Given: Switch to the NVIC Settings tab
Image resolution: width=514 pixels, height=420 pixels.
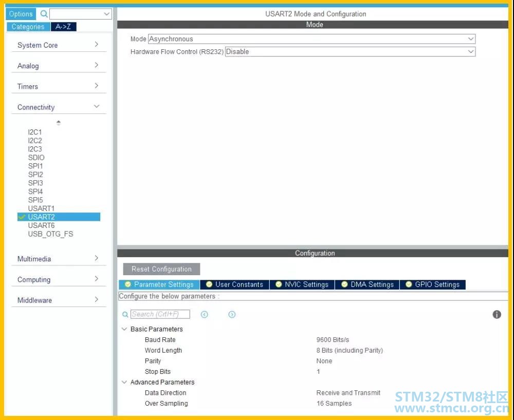Looking at the screenshot, I should (x=302, y=284).
